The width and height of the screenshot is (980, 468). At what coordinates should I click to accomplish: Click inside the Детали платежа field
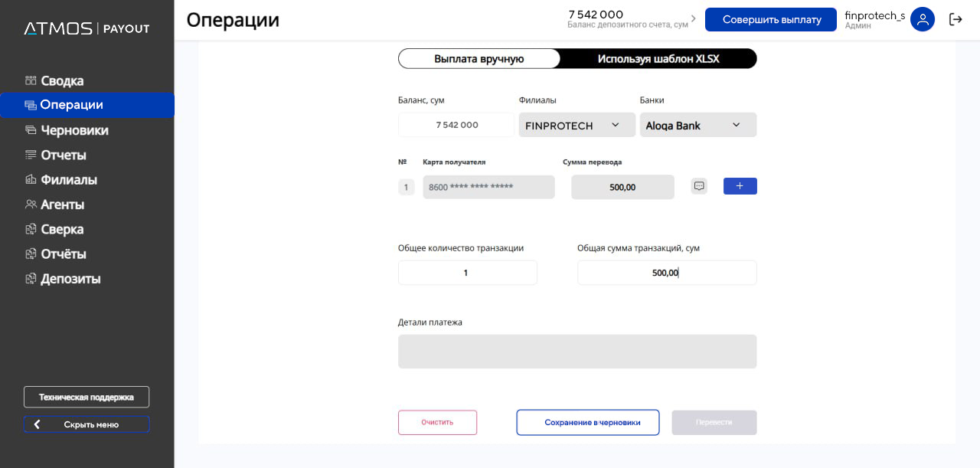tap(577, 351)
